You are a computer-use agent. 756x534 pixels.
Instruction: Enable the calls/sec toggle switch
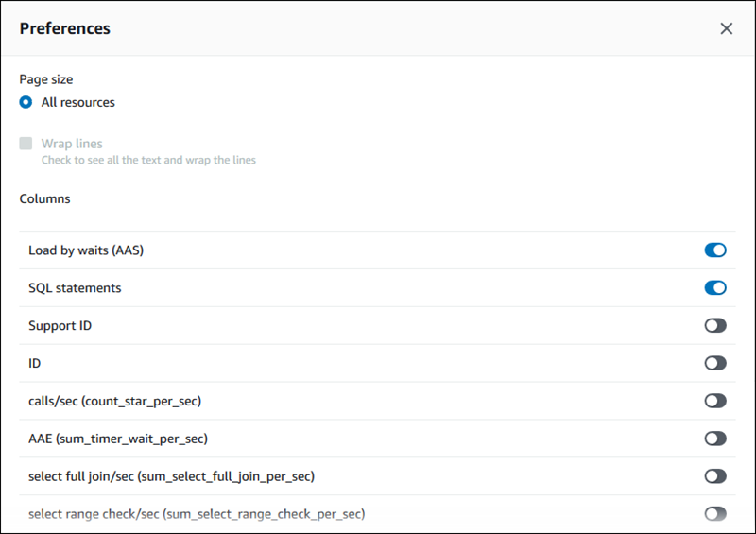715,401
